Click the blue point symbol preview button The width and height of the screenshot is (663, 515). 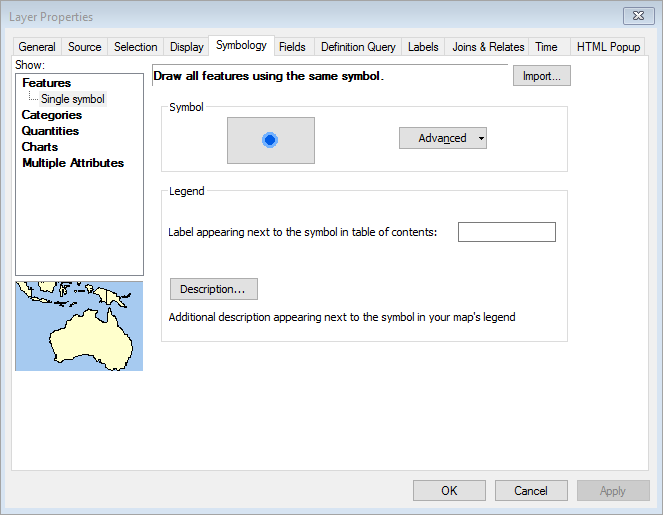click(x=270, y=140)
